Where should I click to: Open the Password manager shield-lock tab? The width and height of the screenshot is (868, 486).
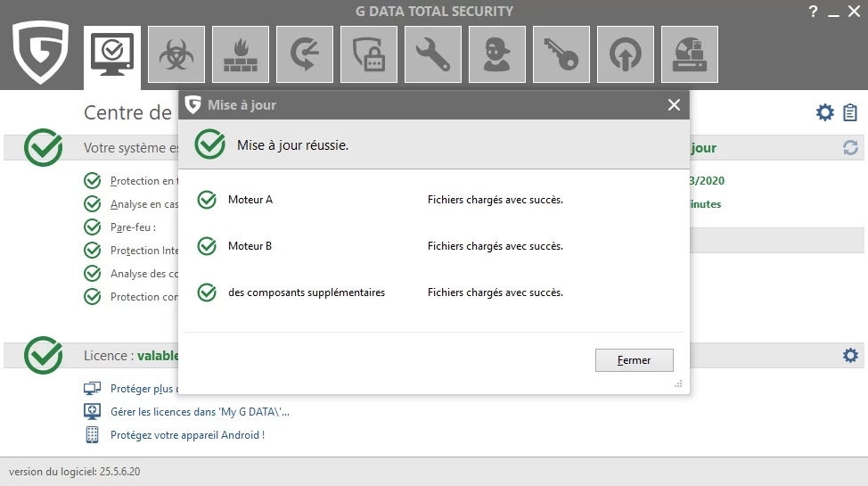(369, 54)
